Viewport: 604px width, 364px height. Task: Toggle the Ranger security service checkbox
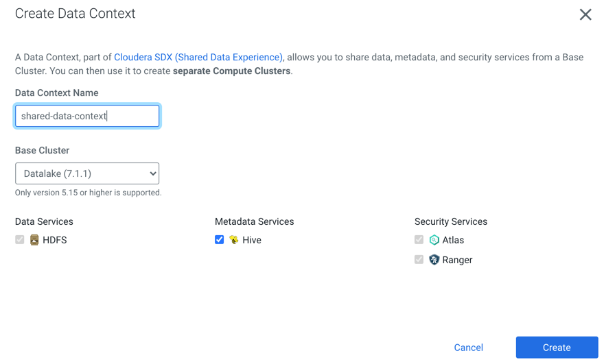point(419,260)
